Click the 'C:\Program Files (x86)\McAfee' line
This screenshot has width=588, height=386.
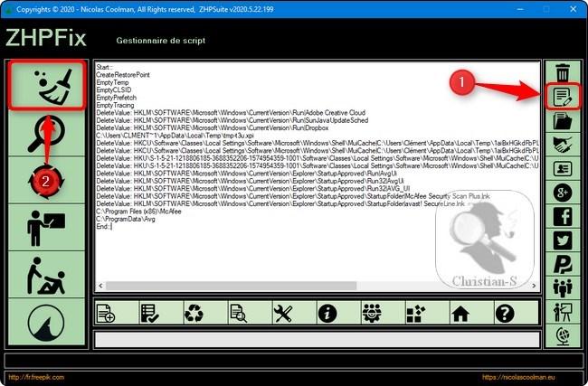(138, 212)
